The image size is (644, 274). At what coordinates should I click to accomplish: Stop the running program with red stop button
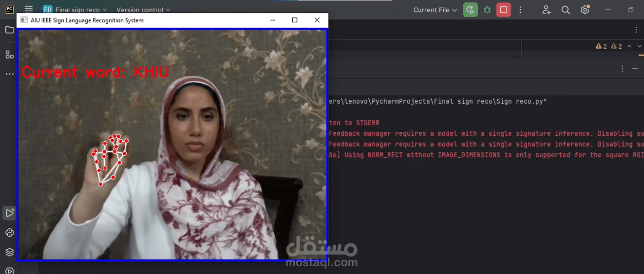click(504, 10)
